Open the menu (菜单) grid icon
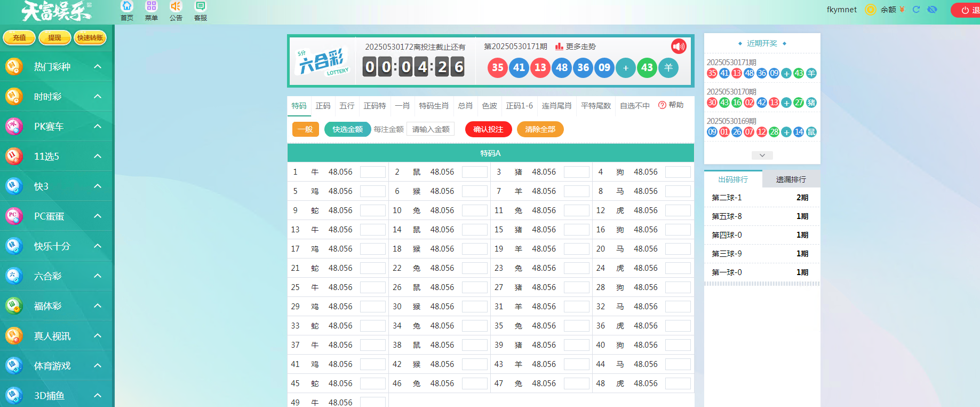 152,6
